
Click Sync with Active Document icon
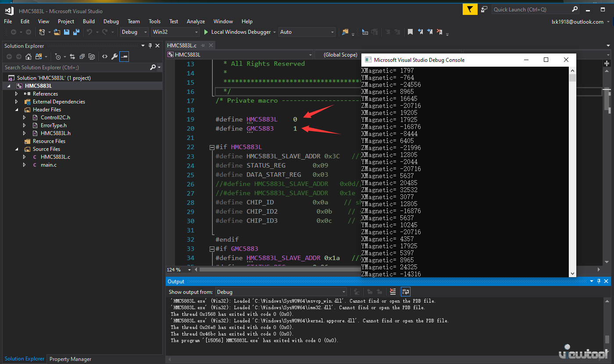click(x=72, y=57)
